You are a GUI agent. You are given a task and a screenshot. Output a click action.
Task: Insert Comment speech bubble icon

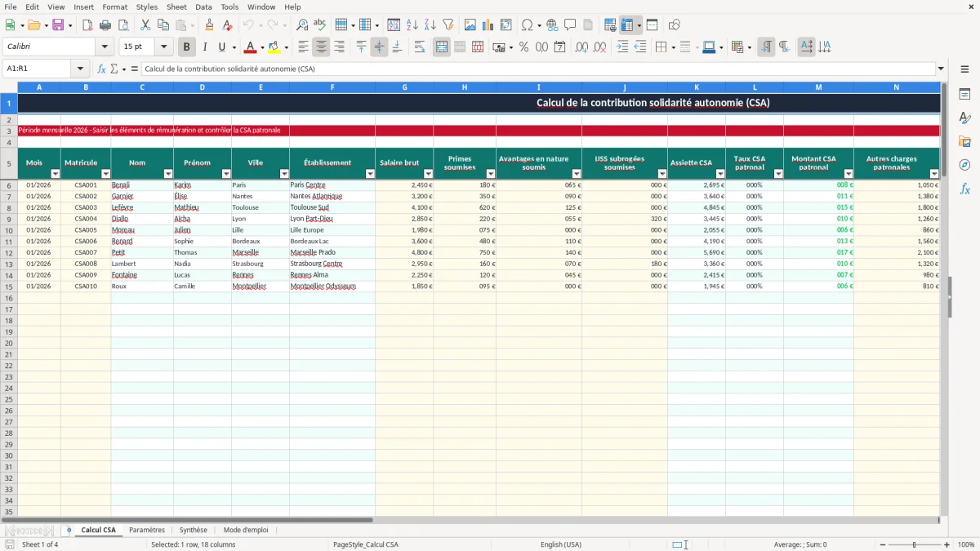(x=570, y=25)
